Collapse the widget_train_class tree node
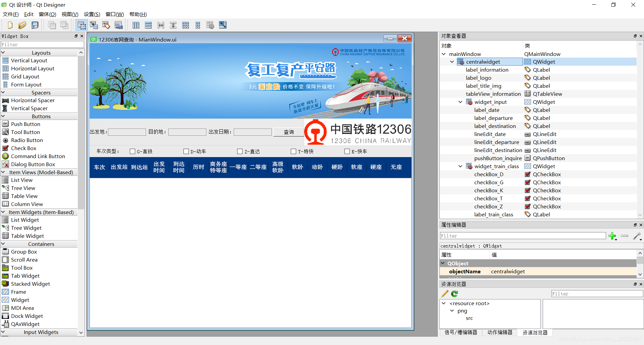 tap(461, 166)
